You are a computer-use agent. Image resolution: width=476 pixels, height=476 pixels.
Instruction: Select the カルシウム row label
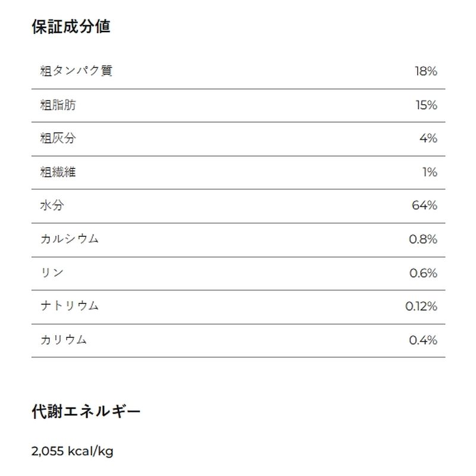pos(70,239)
